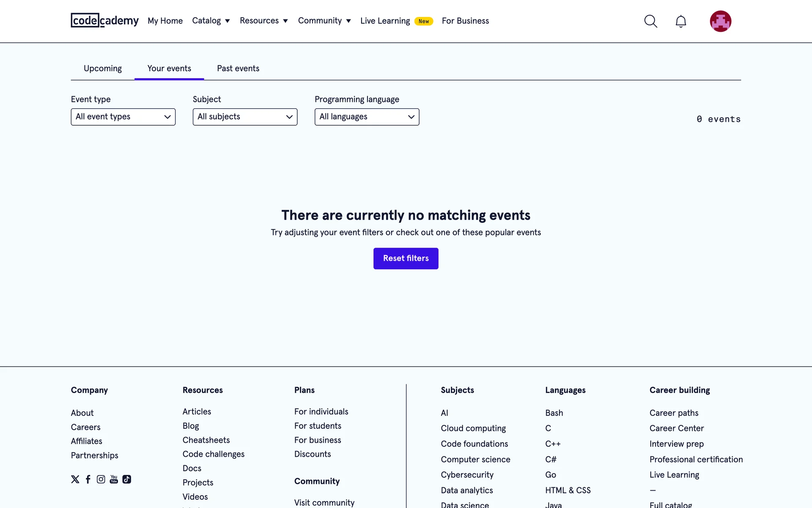Image resolution: width=812 pixels, height=508 pixels.
Task: Click the Codecademy logo
Action: click(104, 20)
